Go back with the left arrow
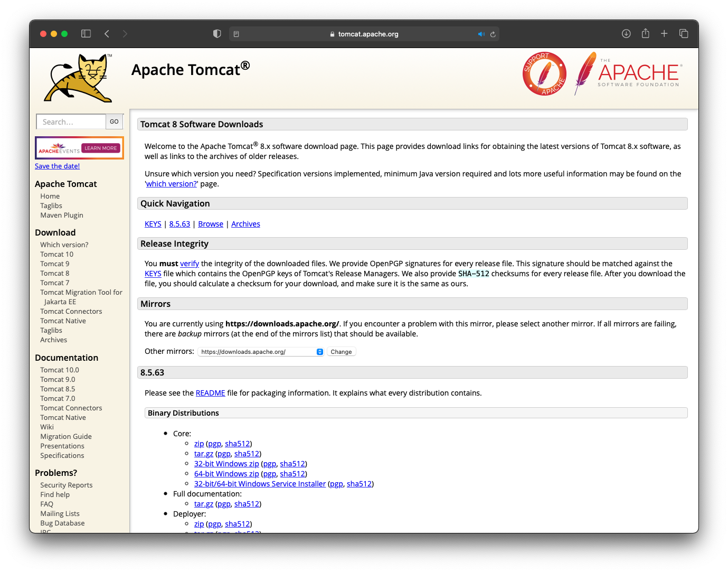This screenshot has height=572, width=728. (107, 34)
